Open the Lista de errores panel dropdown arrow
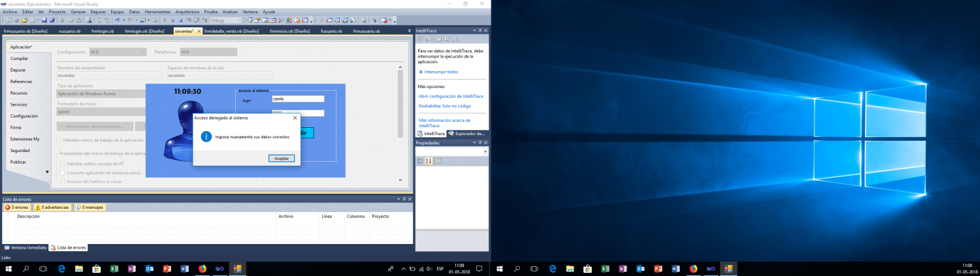The height and width of the screenshot is (276, 980). [399, 198]
